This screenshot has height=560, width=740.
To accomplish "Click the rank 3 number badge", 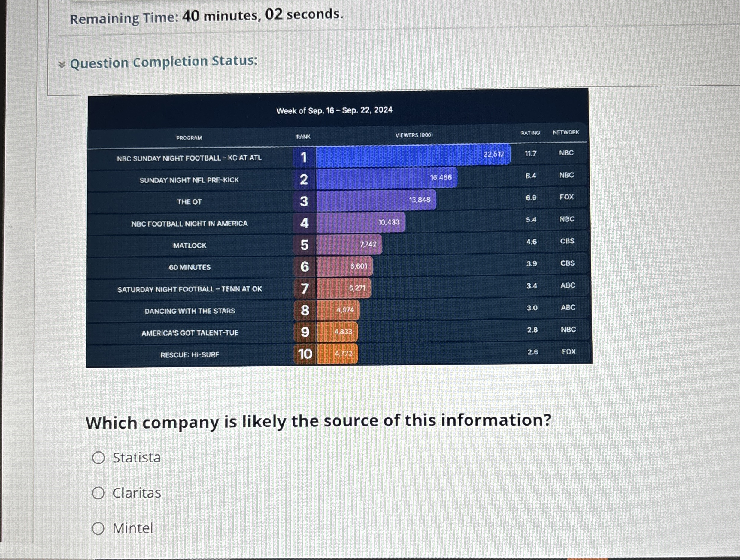I will 304,201.
